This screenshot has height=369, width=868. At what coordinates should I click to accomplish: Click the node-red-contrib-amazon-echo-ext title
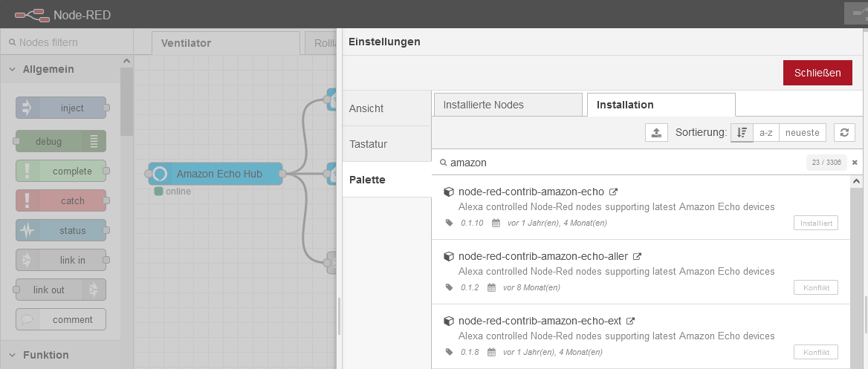coord(540,321)
